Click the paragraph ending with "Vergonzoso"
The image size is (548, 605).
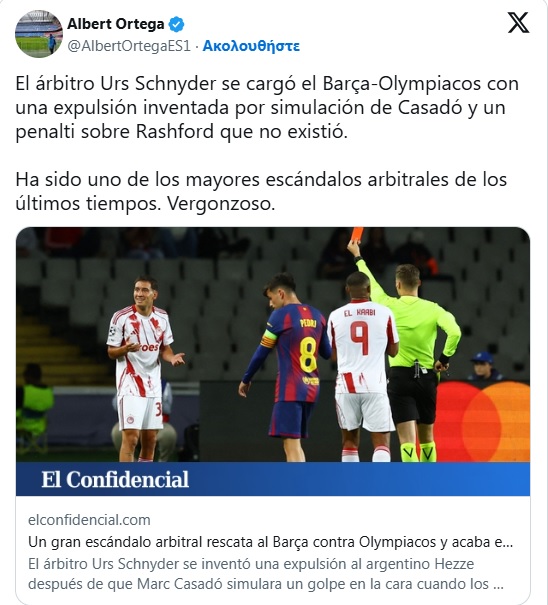coord(261,191)
